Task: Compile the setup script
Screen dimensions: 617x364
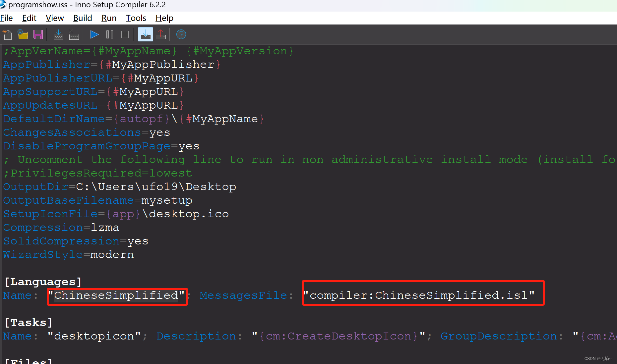Action: coord(58,34)
